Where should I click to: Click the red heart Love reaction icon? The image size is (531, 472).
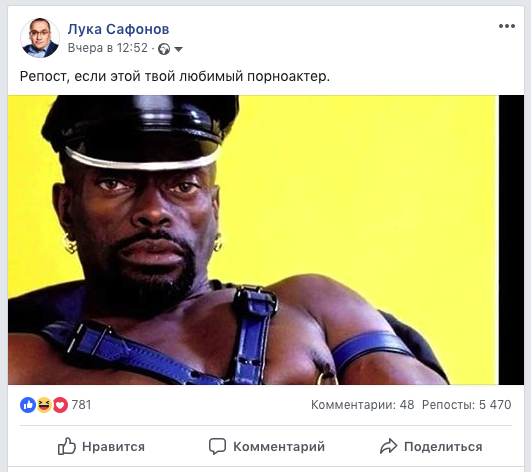[60, 405]
